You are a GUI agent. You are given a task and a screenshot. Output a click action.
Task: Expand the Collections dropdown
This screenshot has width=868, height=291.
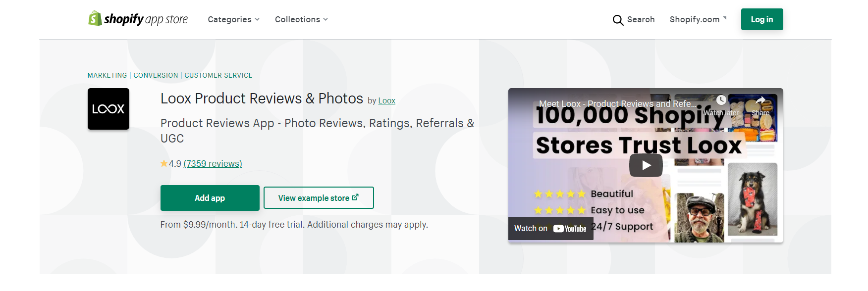coord(301,19)
